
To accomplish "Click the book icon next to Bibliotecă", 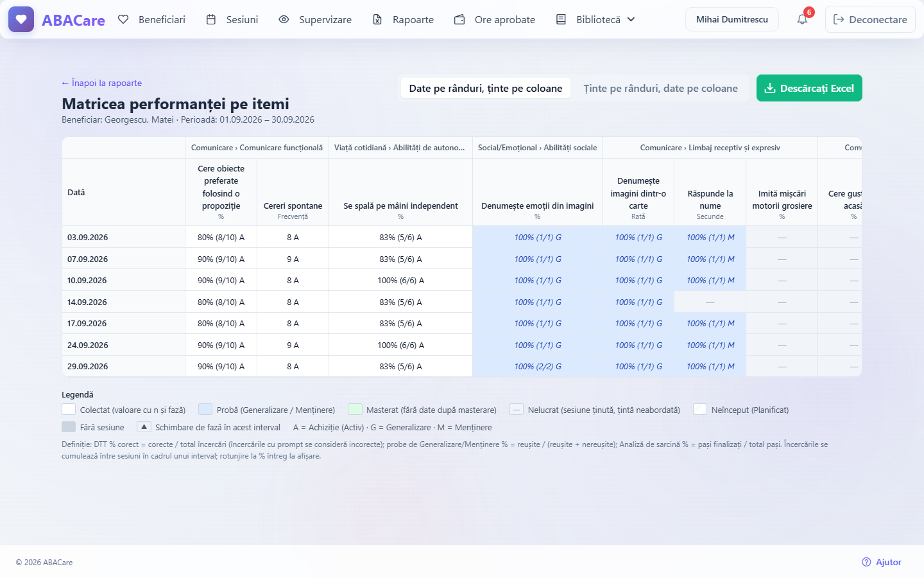I will [x=561, y=19].
